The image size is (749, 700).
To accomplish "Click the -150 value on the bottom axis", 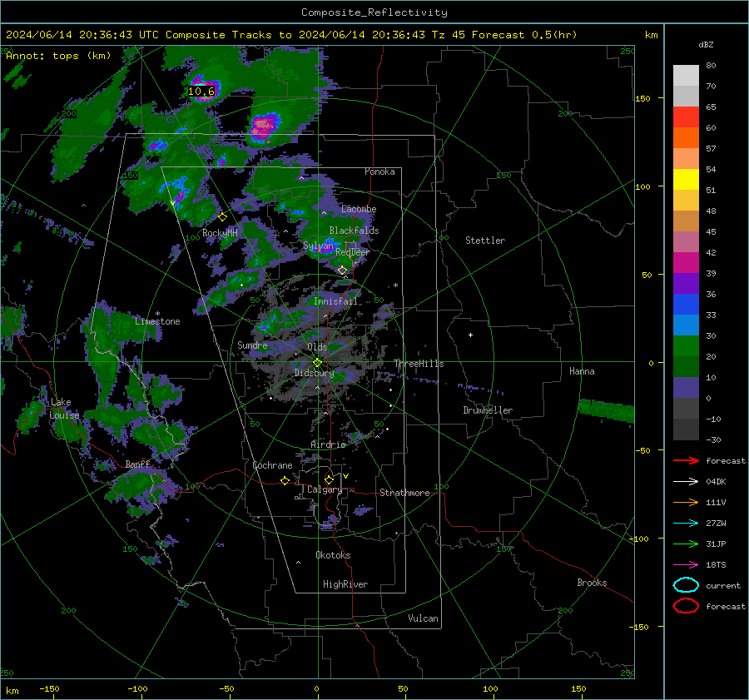I will [x=49, y=688].
